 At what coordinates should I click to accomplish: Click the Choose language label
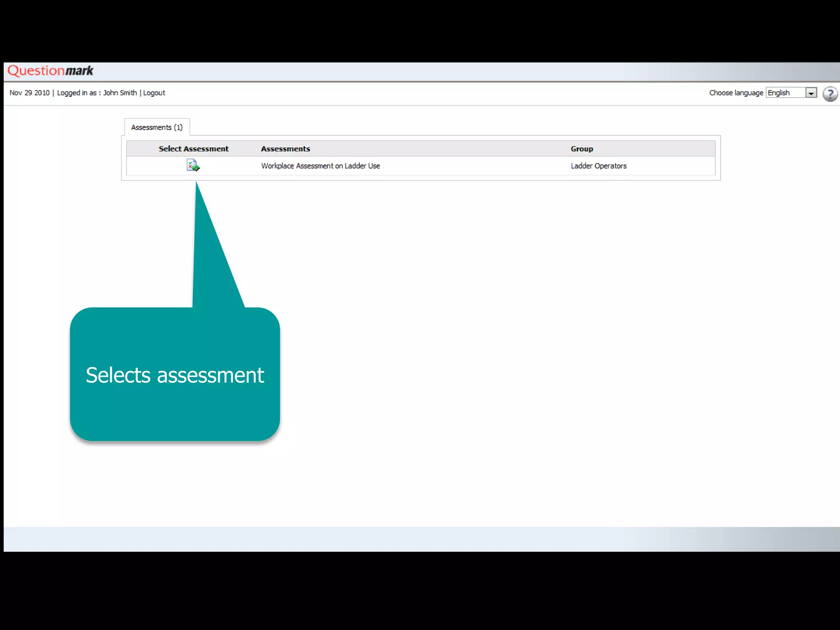click(x=736, y=93)
